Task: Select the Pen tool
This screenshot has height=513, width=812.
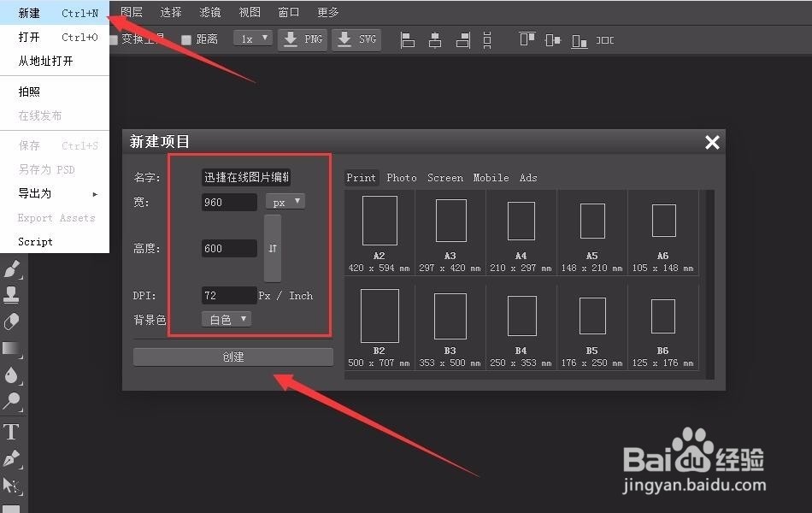Action: [11, 458]
